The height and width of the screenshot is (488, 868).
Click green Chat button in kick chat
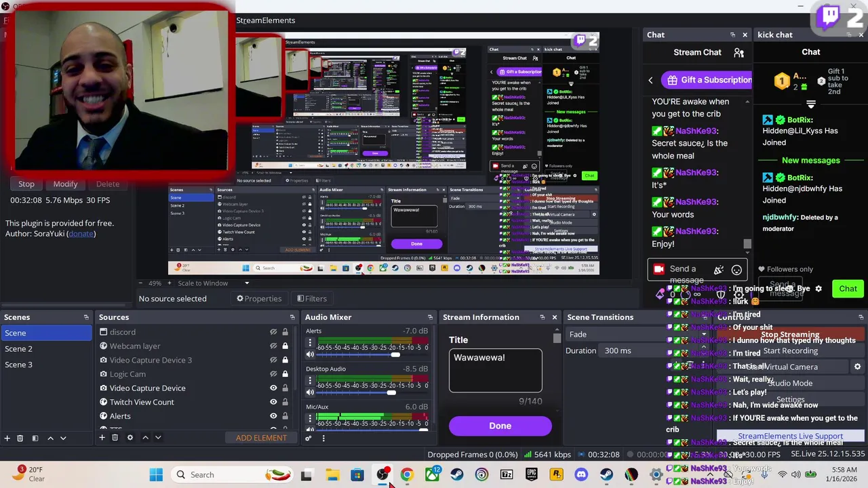848,289
